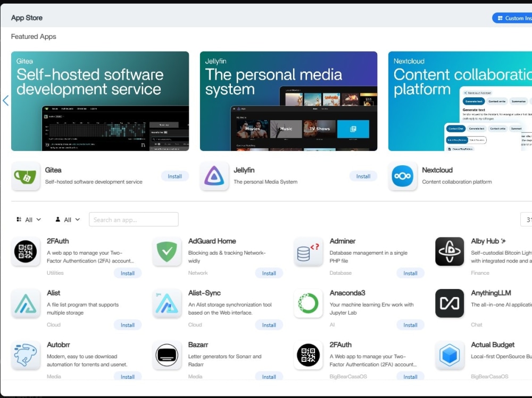Click the Database category label under Adminer

tap(340, 273)
